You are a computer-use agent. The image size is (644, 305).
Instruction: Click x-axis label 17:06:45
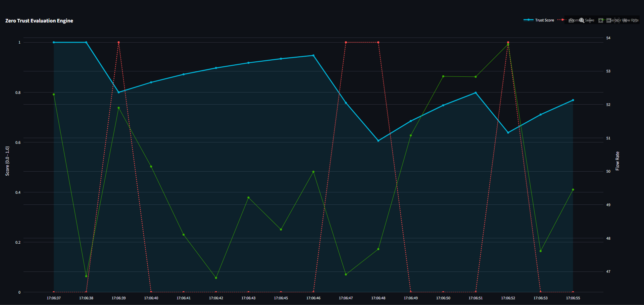(x=281, y=298)
